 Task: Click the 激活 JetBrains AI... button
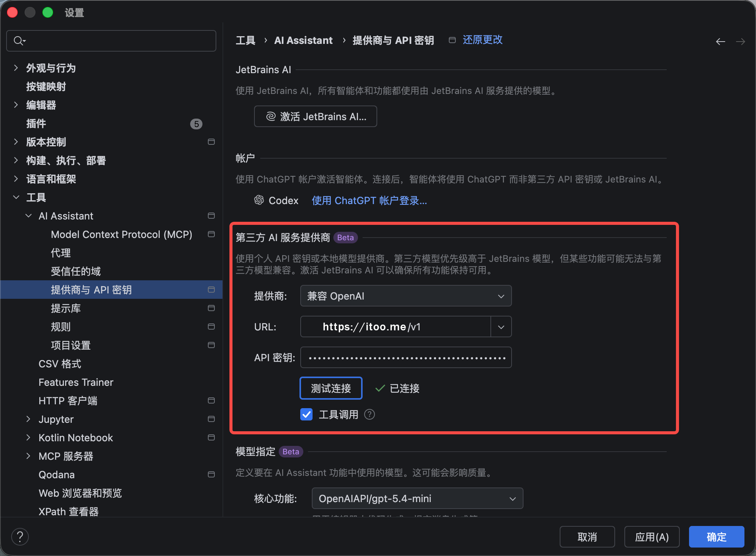click(316, 116)
